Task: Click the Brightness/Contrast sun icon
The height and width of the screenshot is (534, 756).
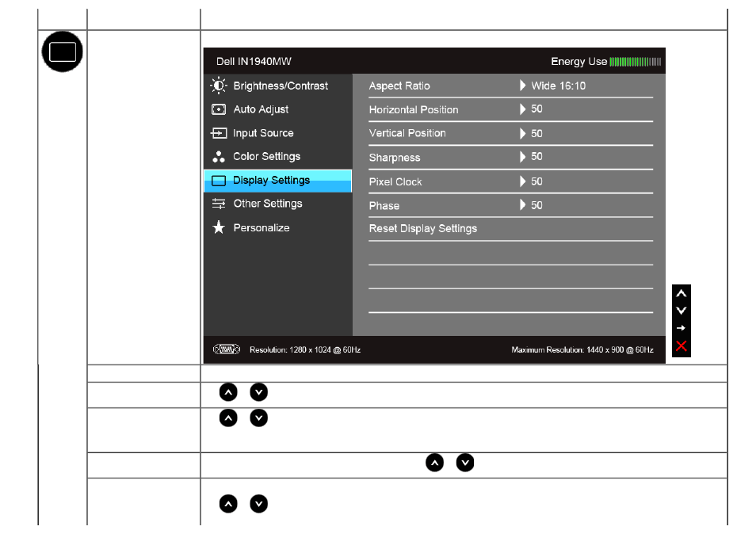Action: (x=219, y=86)
